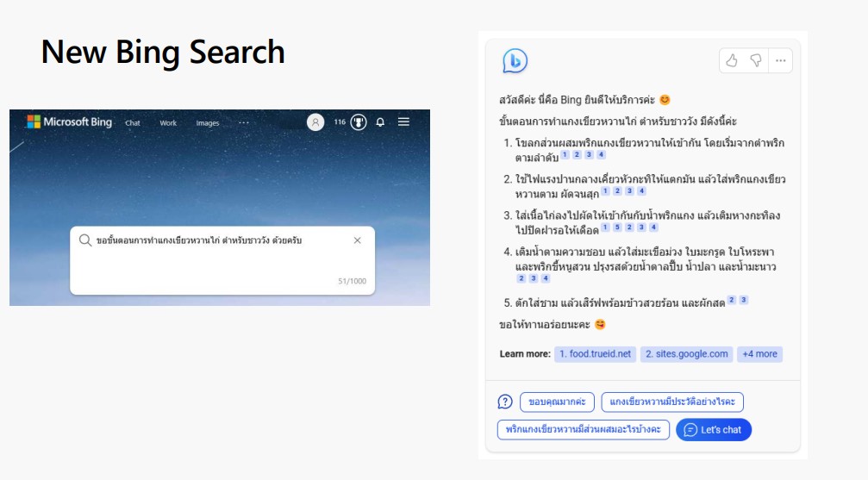Open citation 4 on step 4
Image resolution: width=868 pixels, height=480 pixels.
[546, 278]
